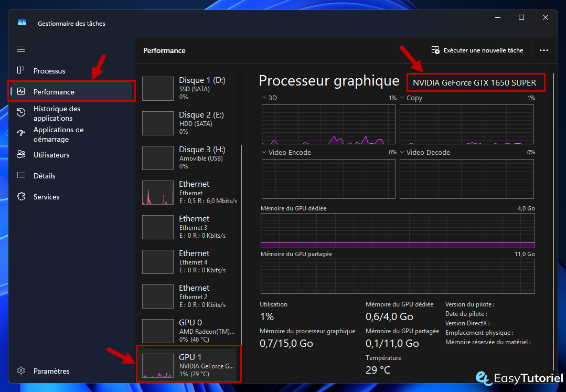Click the Mémoire du GPU dédiée graph
The height and width of the screenshot is (392, 566).
pos(398,230)
